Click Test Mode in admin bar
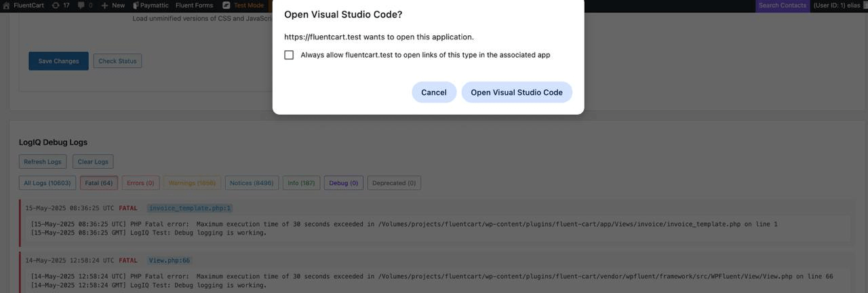Image resolution: width=868 pixels, height=293 pixels. tap(249, 5)
